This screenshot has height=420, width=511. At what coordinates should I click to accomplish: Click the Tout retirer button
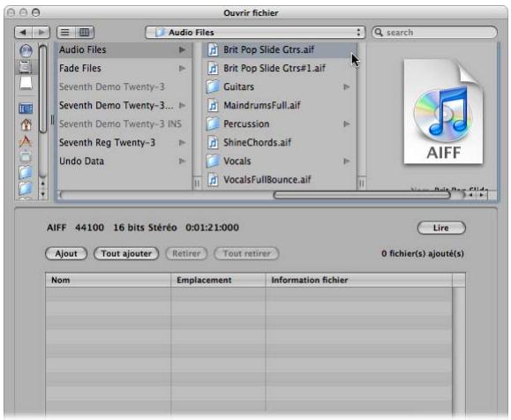[x=247, y=253]
